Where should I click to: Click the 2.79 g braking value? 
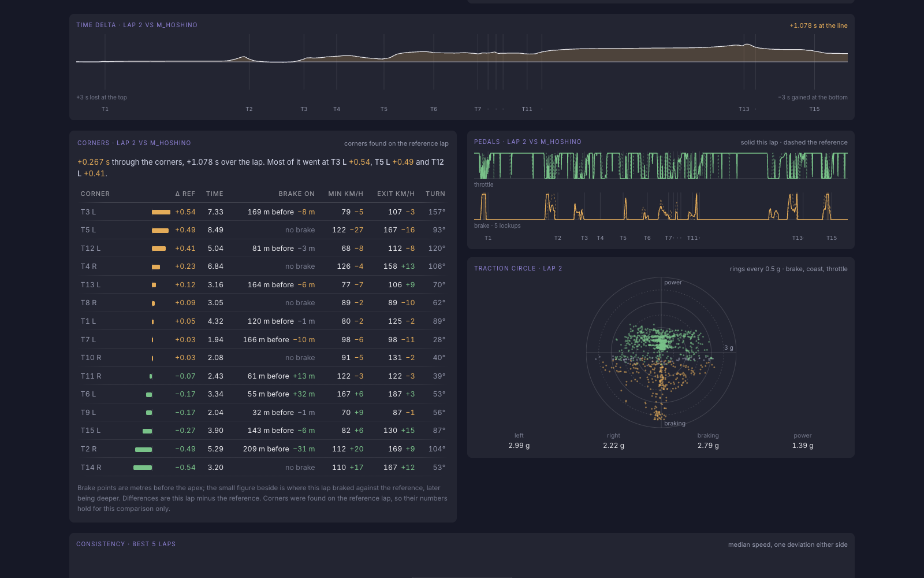[x=708, y=446]
